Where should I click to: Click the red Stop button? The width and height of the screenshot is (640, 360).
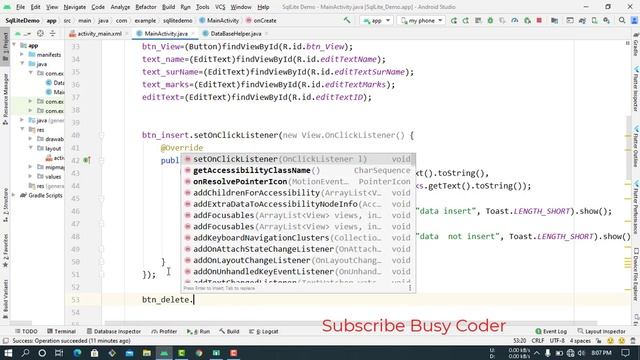tap(539, 20)
